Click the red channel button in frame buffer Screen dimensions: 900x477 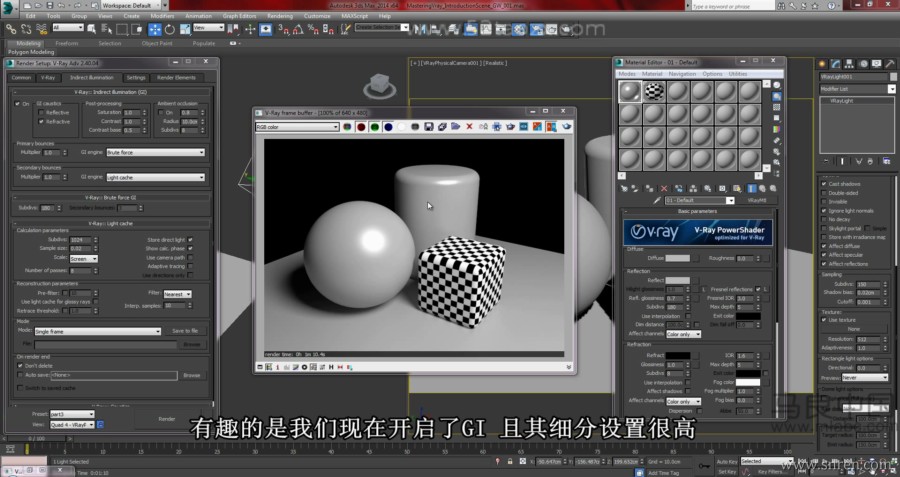361,127
